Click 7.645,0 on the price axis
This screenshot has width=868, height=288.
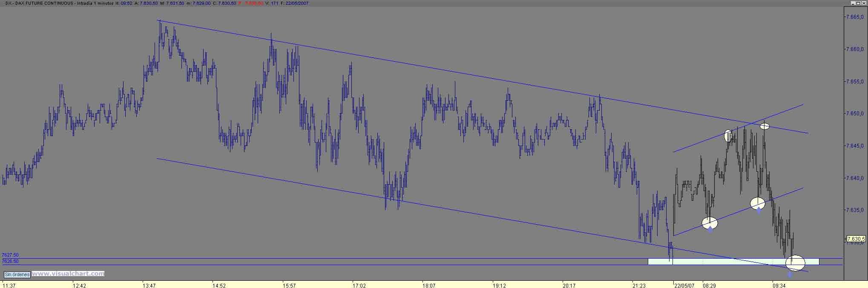[855, 146]
